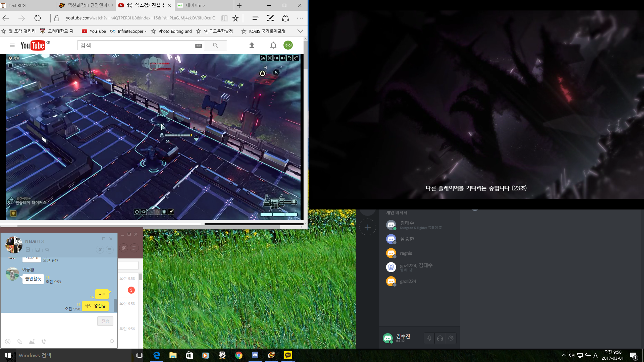The image size is (644, 362).
Task: Open background KakaoTalk window menu icon
Action: (x=134, y=248)
